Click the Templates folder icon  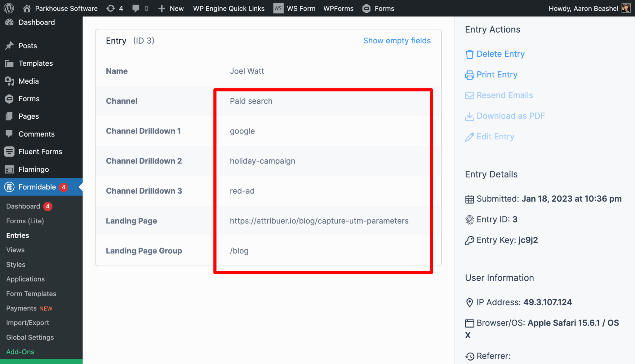tap(9, 64)
